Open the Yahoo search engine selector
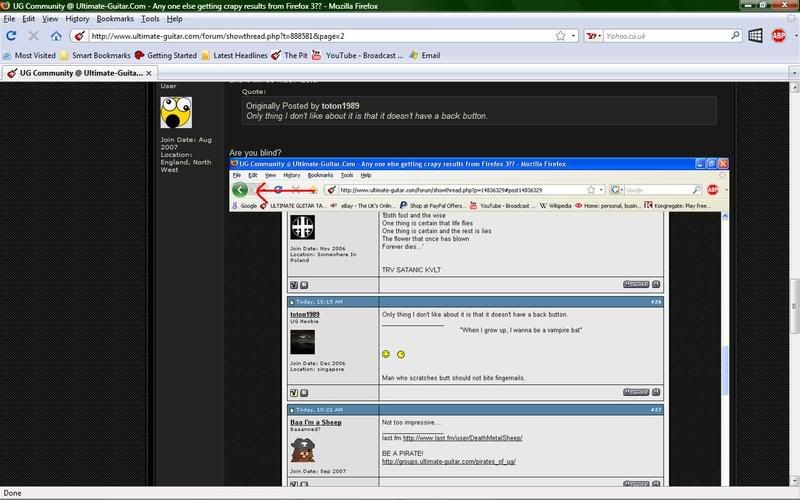The image size is (800, 500). [593, 36]
